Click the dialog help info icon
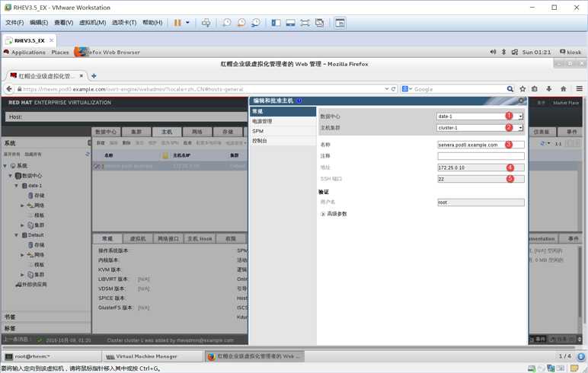588x373 pixels. (x=299, y=100)
